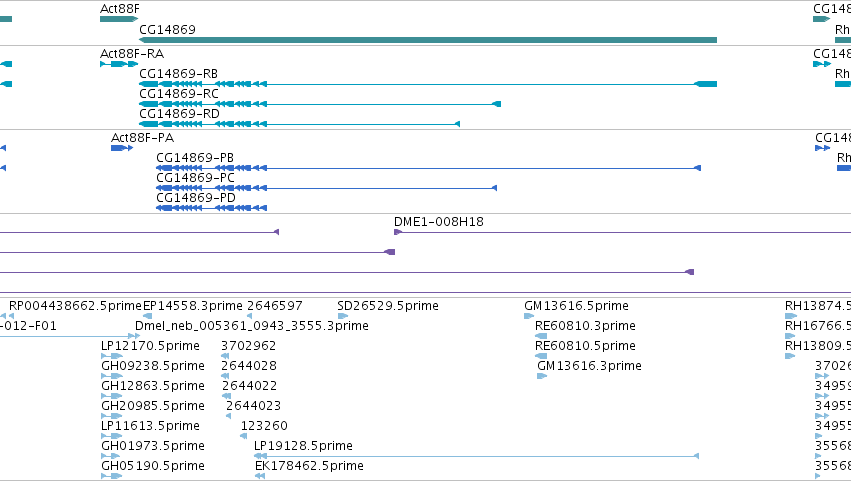851x481 pixels.
Task: Select the CG14869-PD feature label
Action: click(196, 198)
